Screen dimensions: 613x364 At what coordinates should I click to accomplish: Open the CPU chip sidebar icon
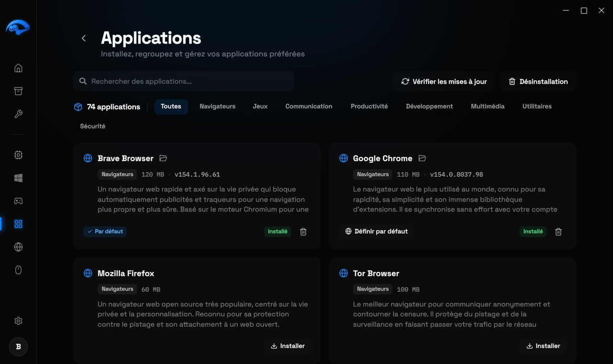click(18, 155)
